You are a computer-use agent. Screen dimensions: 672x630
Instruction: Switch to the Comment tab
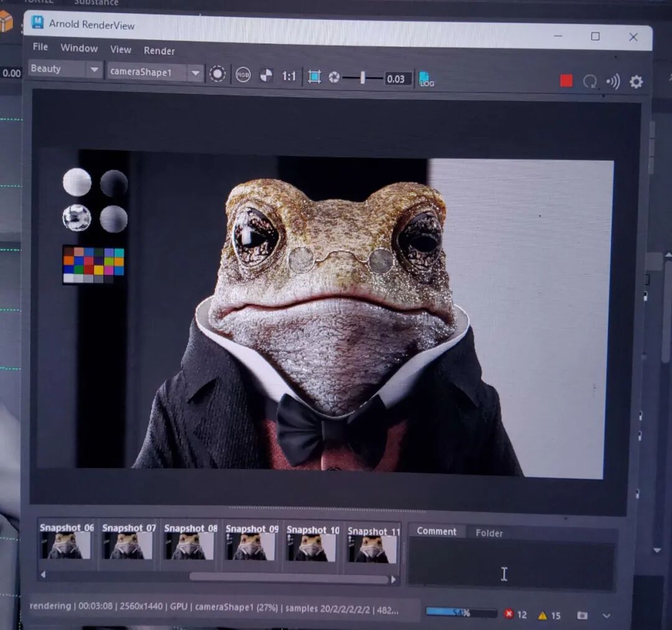[x=436, y=531]
